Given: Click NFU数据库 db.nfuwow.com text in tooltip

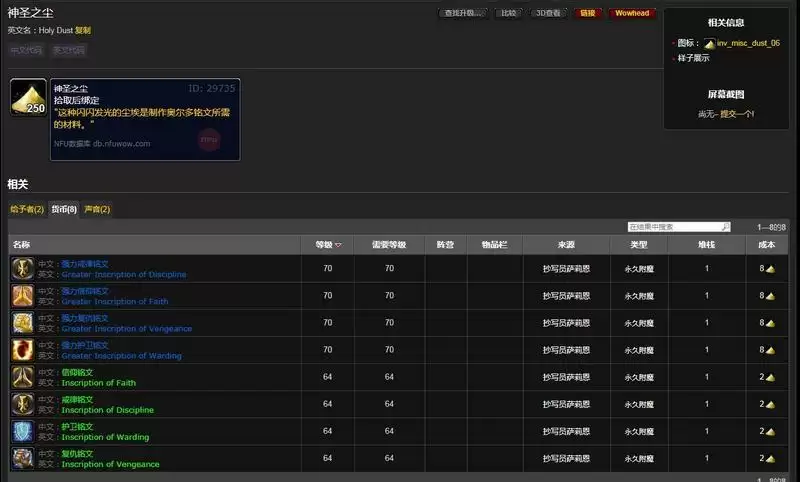Looking at the screenshot, I should pyautogui.click(x=102, y=144).
